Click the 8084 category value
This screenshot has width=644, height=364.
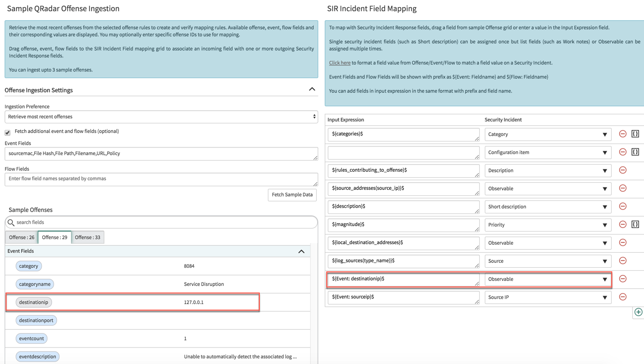[189, 266]
